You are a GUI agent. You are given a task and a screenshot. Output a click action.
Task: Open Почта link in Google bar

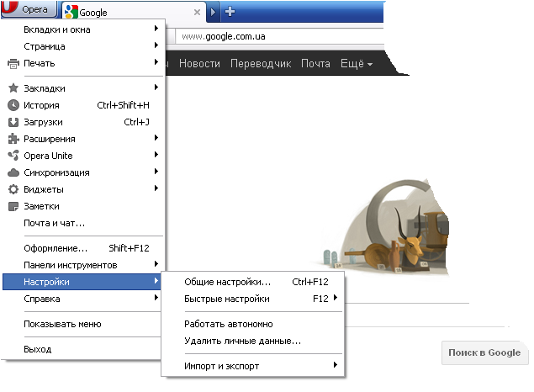point(315,63)
